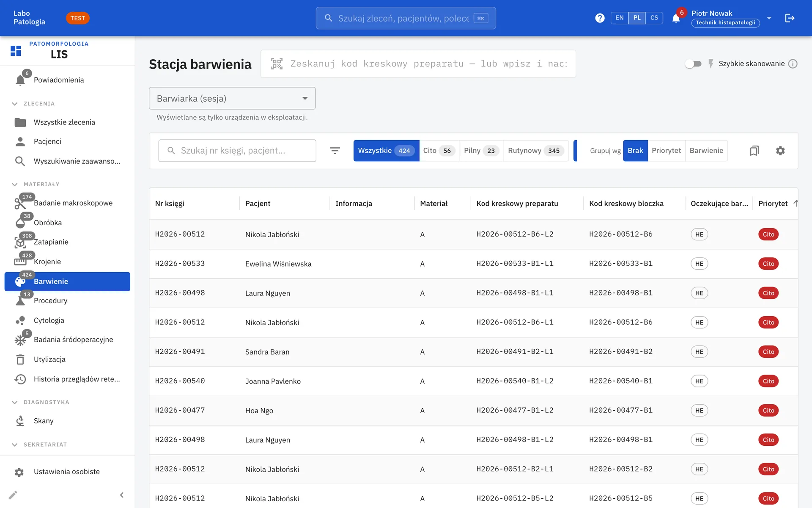Select the Rutynowy 345 tab
812x508 pixels.
536,151
